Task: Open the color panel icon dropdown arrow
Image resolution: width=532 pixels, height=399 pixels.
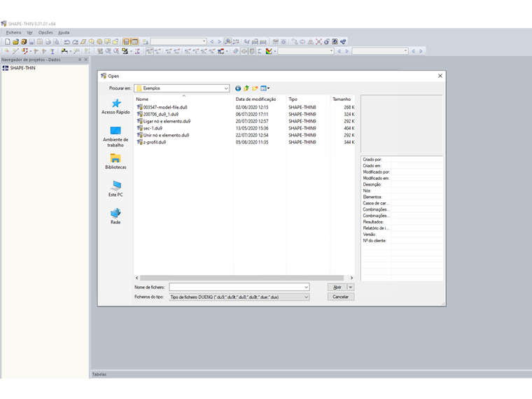Action: click(x=274, y=51)
